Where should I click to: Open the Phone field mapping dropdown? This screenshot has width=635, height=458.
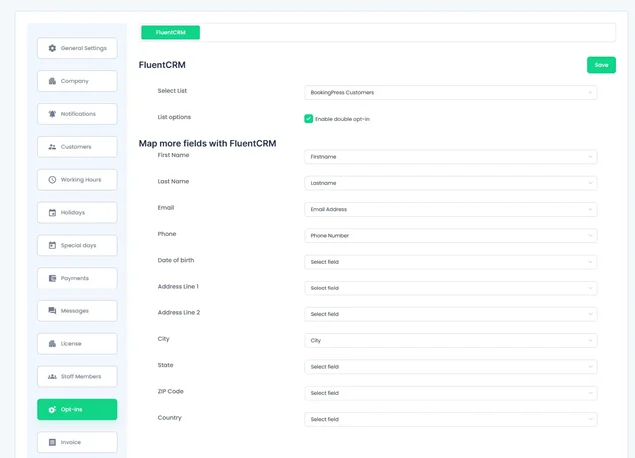tap(451, 236)
